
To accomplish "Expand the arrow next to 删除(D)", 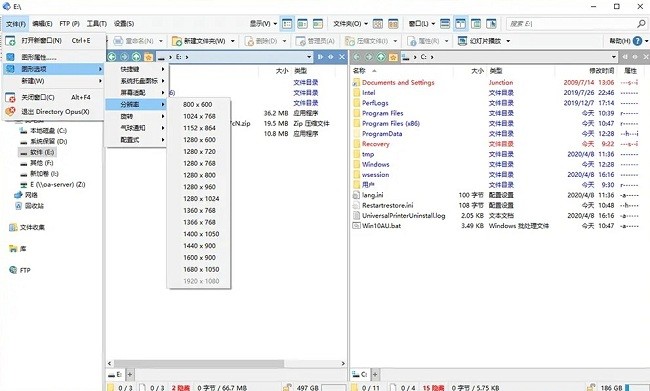I will pyautogui.click(x=284, y=41).
